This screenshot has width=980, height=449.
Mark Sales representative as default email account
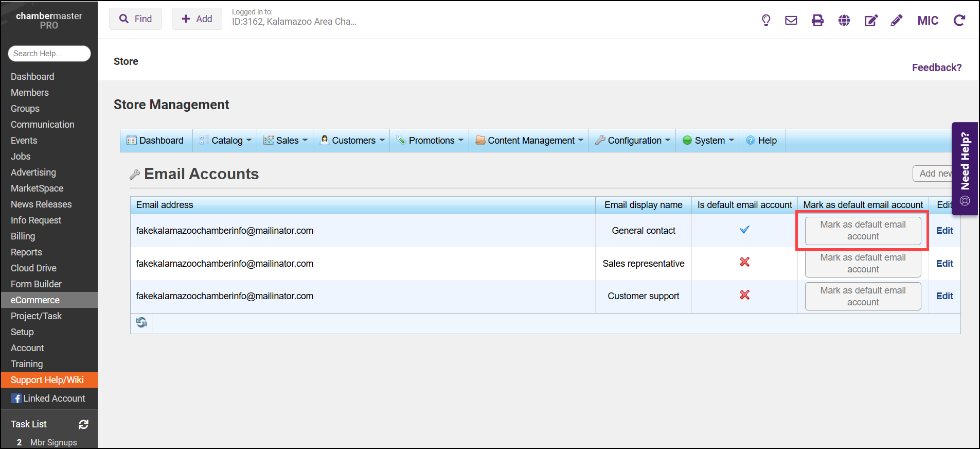pyautogui.click(x=863, y=264)
